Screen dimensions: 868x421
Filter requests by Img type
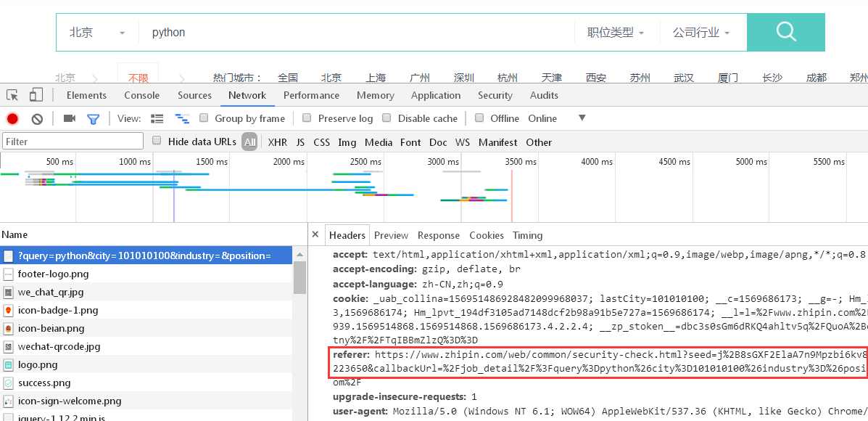347,142
